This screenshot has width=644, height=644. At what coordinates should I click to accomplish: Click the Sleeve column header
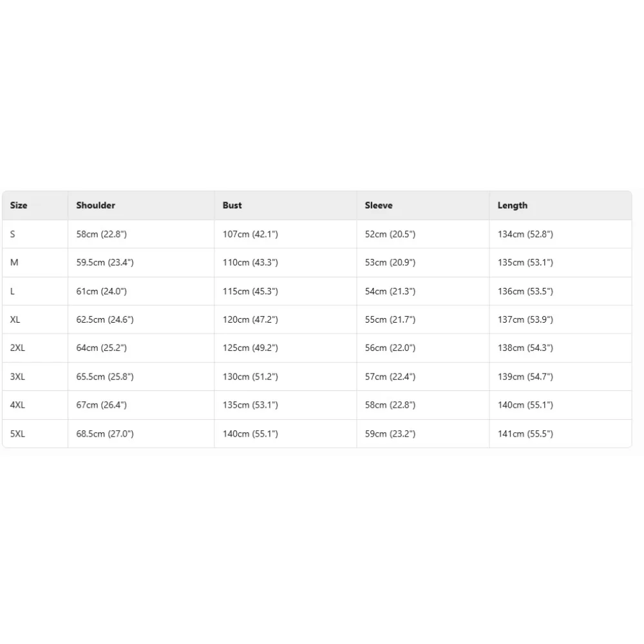pyautogui.click(x=379, y=205)
